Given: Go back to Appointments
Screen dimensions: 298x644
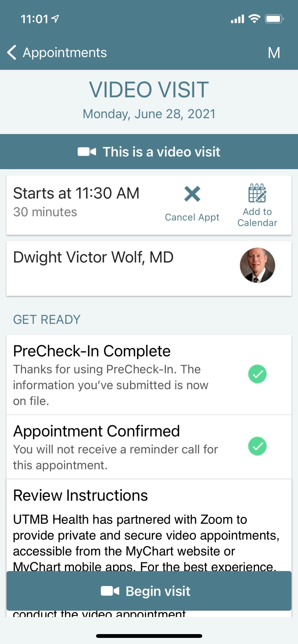Looking at the screenshot, I should (57, 53).
